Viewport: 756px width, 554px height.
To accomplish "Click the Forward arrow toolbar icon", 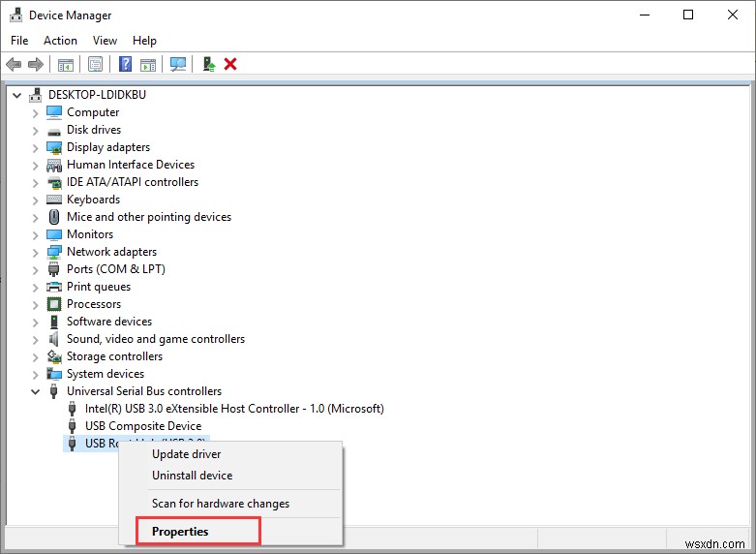I will coord(36,64).
